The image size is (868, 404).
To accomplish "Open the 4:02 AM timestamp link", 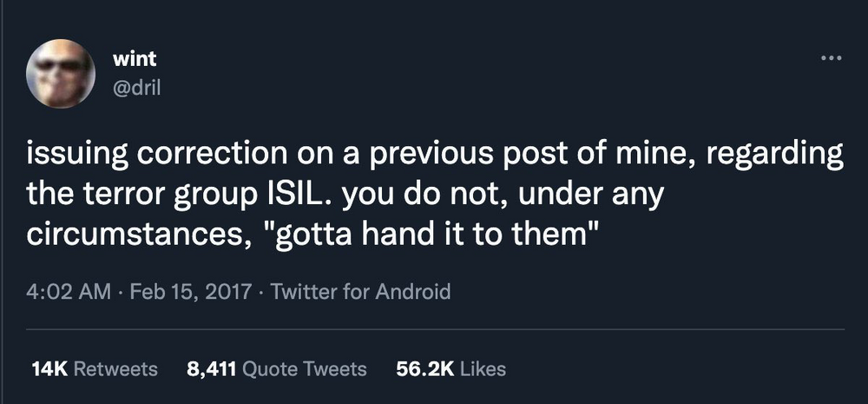I will 70,291.
